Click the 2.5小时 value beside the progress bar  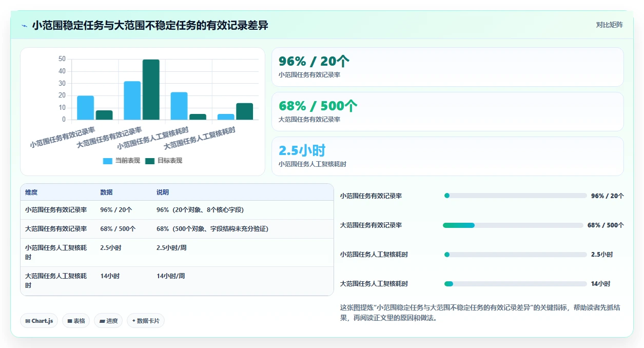point(602,255)
